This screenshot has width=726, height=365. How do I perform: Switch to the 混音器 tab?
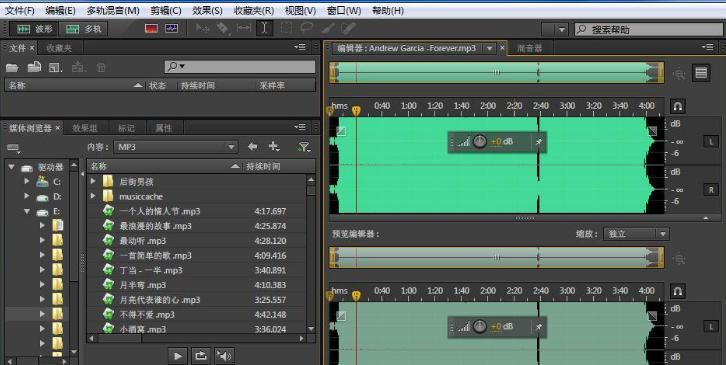coord(529,48)
